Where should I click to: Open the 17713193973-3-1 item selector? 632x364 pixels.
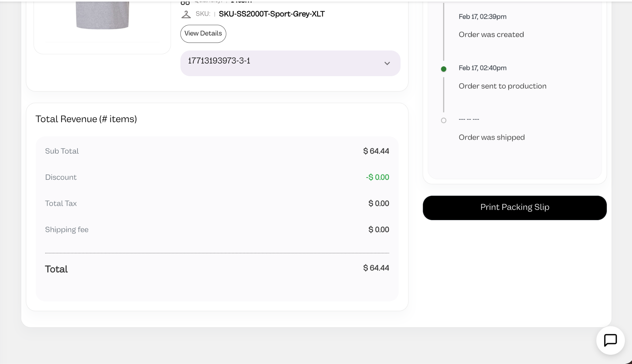pos(290,63)
